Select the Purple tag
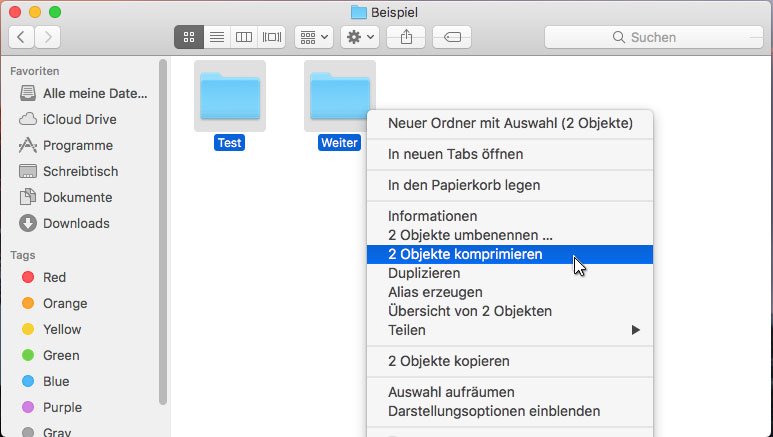 (x=52, y=407)
